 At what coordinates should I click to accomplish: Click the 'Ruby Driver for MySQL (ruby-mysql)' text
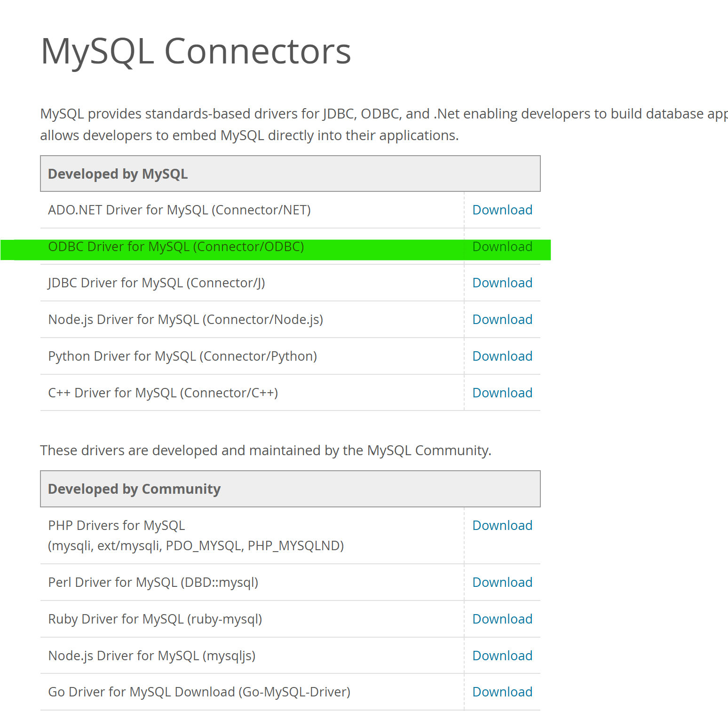point(155,619)
